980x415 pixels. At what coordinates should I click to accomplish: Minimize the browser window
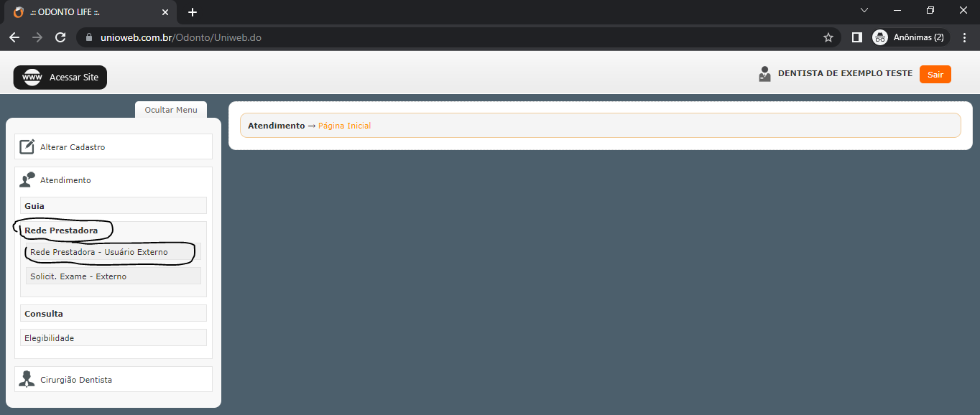tap(897, 10)
